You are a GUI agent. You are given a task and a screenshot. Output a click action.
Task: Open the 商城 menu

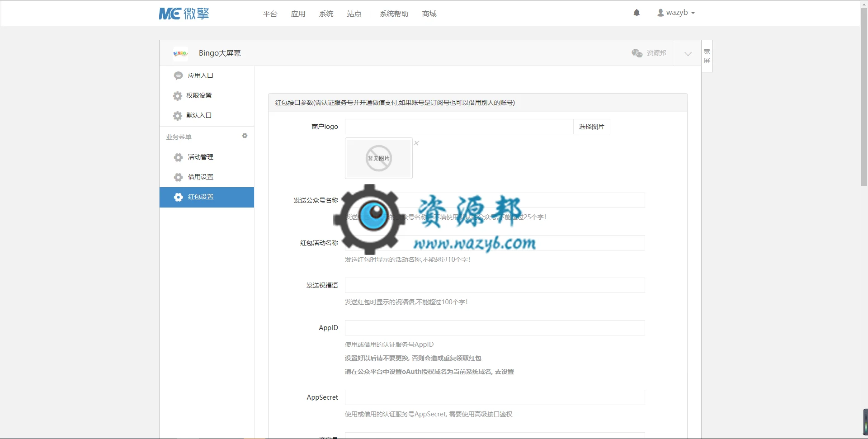pos(429,14)
